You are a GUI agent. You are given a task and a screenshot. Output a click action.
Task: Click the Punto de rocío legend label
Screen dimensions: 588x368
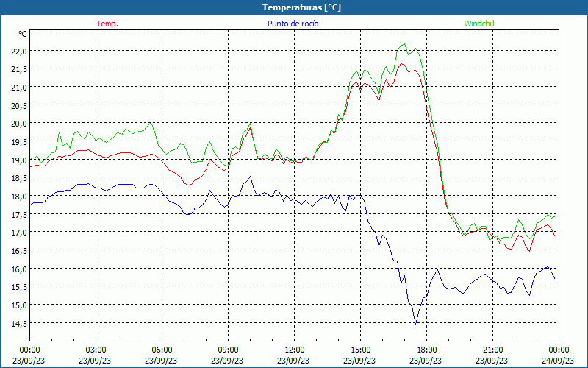click(293, 24)
